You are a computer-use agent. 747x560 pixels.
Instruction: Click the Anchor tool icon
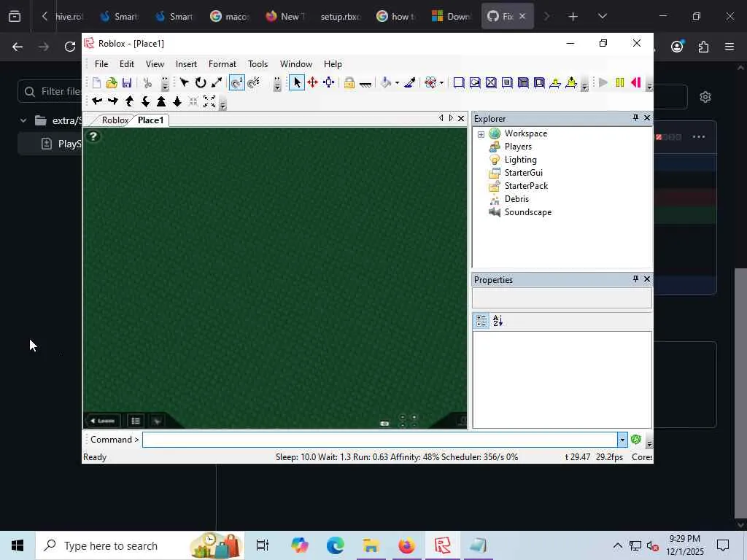point(365,84)
